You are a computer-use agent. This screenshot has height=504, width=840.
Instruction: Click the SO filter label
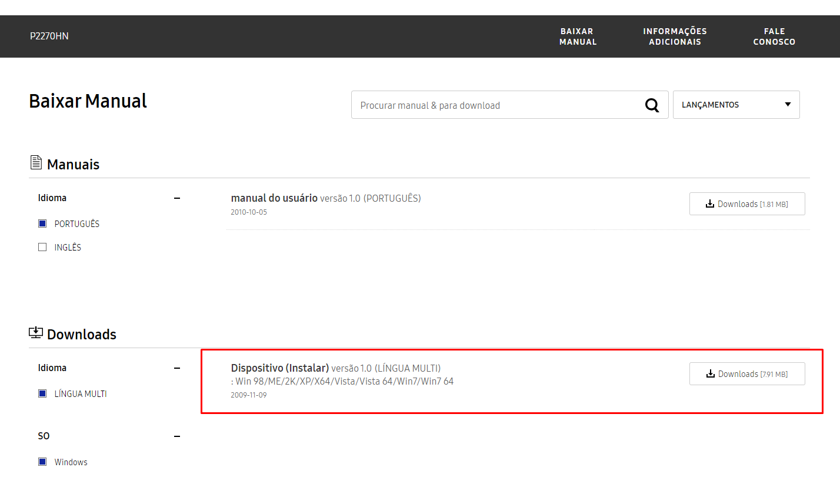44,436
